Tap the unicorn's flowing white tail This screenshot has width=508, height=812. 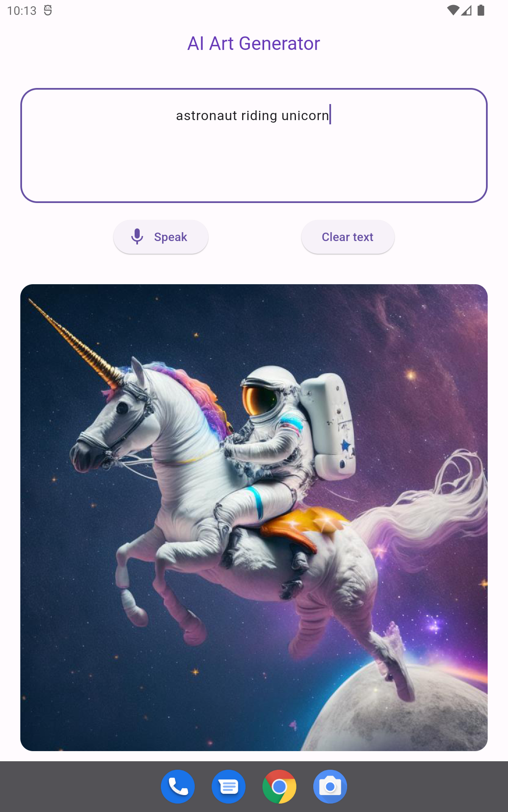click(x=428, y=507)
